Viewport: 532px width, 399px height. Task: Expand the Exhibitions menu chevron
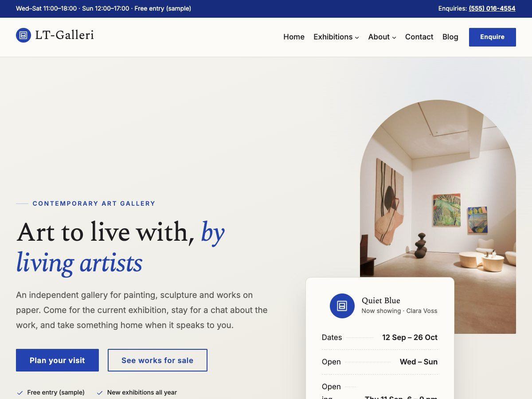357,38
